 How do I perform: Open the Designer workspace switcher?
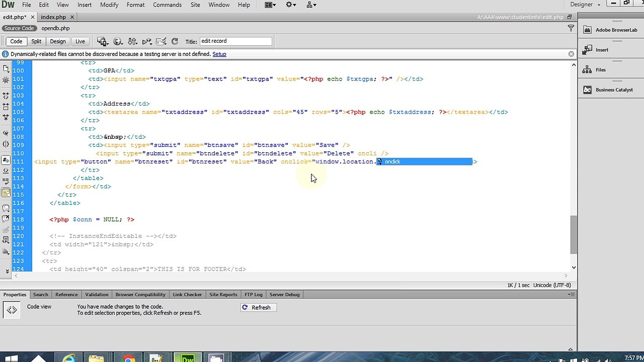pyautogui.click(x=585, y=5)
